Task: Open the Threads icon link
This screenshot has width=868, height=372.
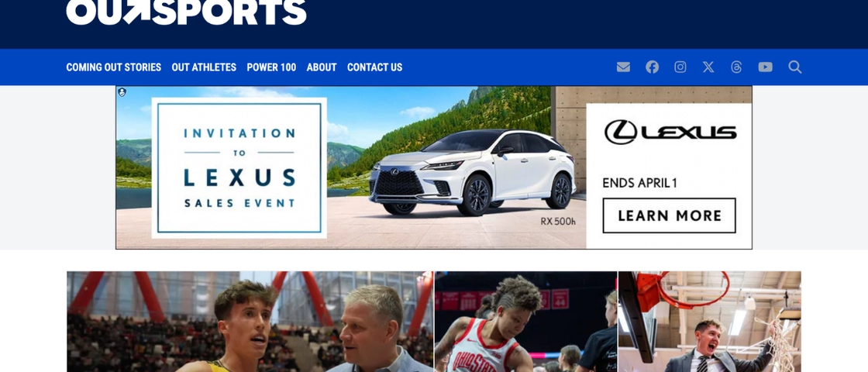Action: click(x=736, y=67)
